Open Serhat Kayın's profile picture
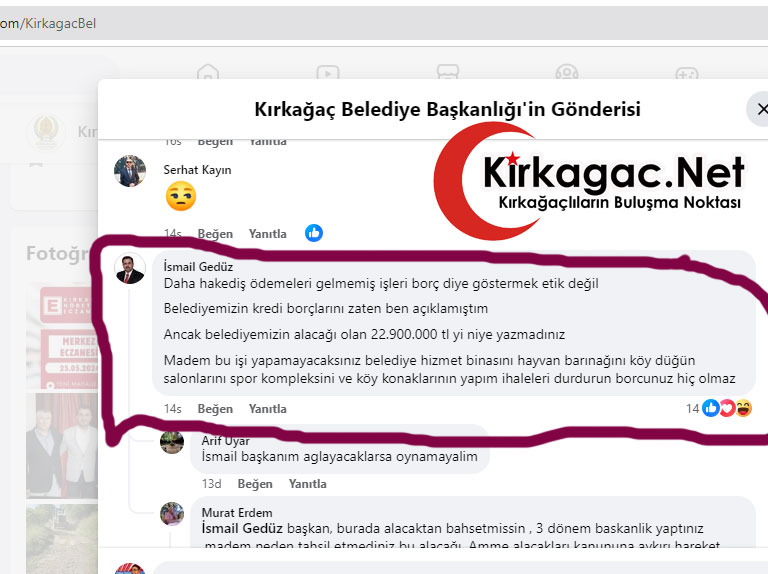 (130, 171)
